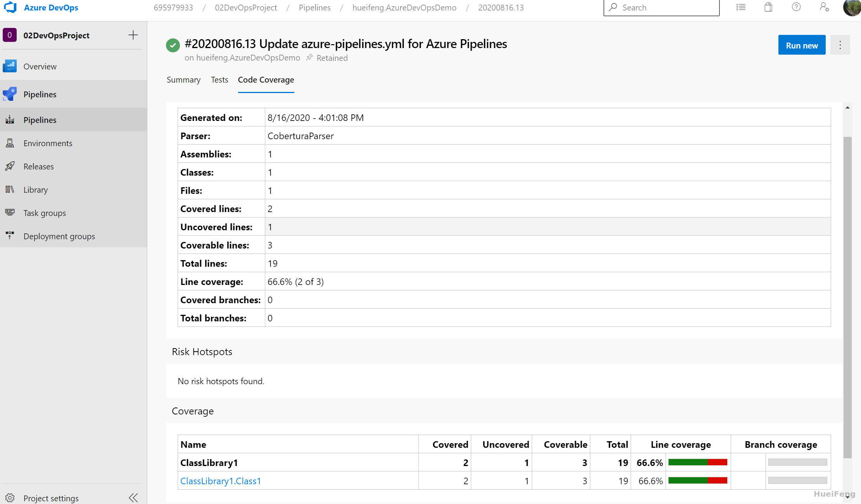Click the vertical scrollbar thumb
861x504 pixels.
pos(847,297)
